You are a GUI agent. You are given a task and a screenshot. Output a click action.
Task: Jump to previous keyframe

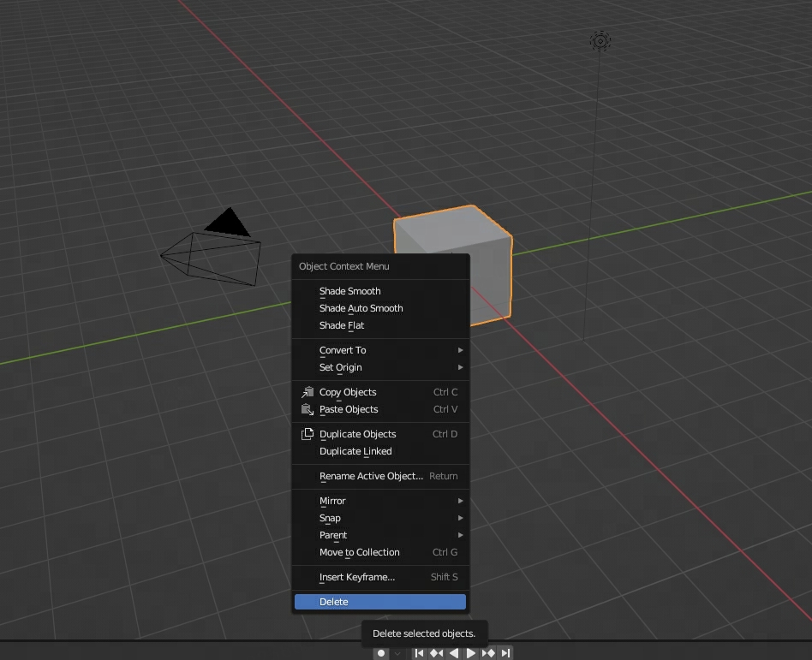(436, 653)
